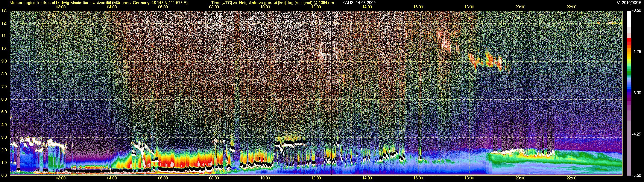
Task: Click the '0.0' height axis label
Action: pyautogui.click(x=4, y=175)
